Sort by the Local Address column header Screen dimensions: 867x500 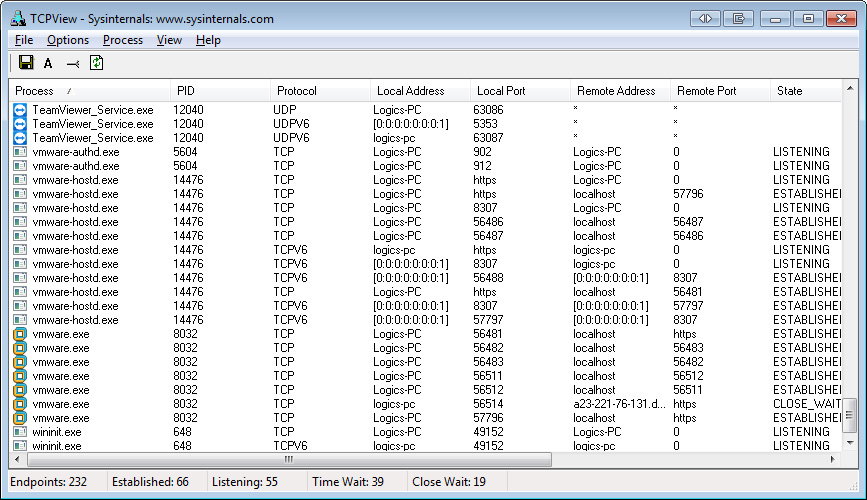click(x=420, y=91)
